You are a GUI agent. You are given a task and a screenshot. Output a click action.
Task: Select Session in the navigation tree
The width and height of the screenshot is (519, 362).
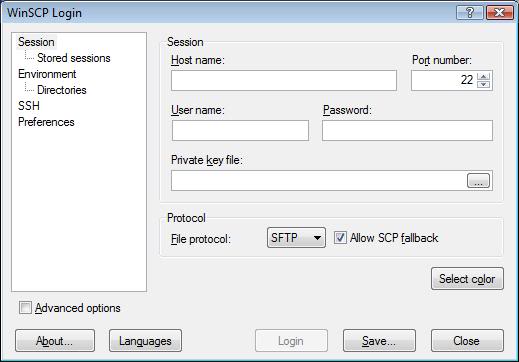(x=36, y=42)
